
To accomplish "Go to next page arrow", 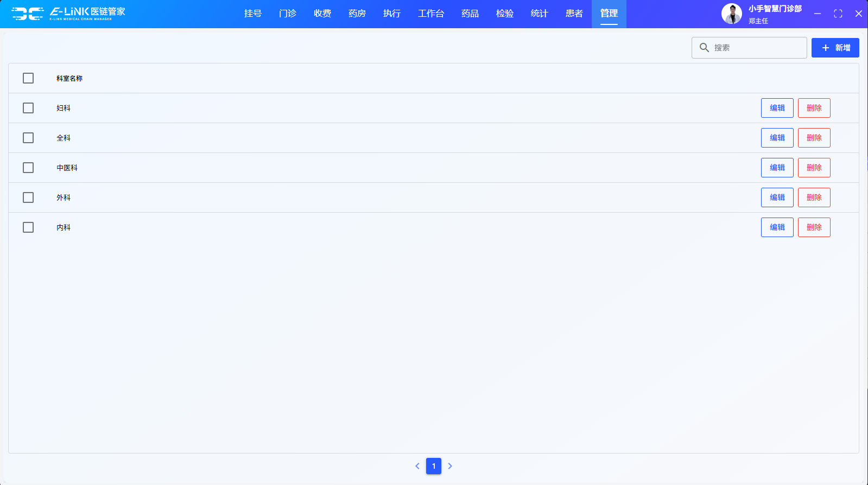I will click(450, 466).
